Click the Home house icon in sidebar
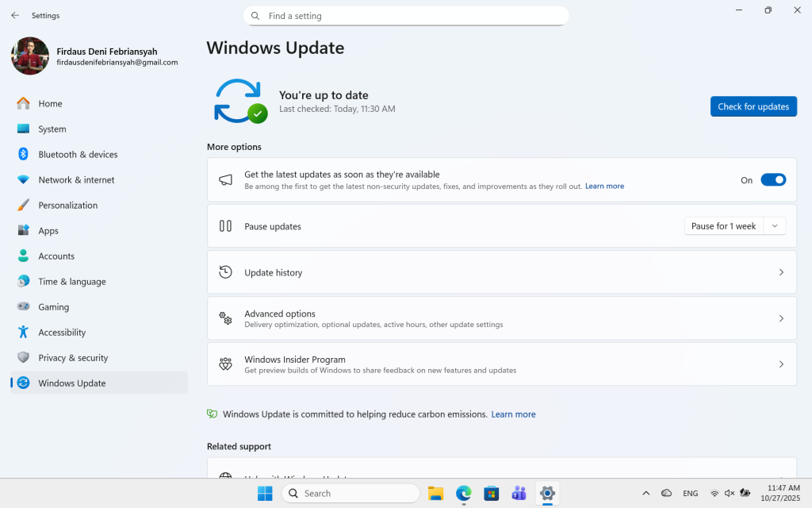The image size is (812, 508). (x=23, y=103)
